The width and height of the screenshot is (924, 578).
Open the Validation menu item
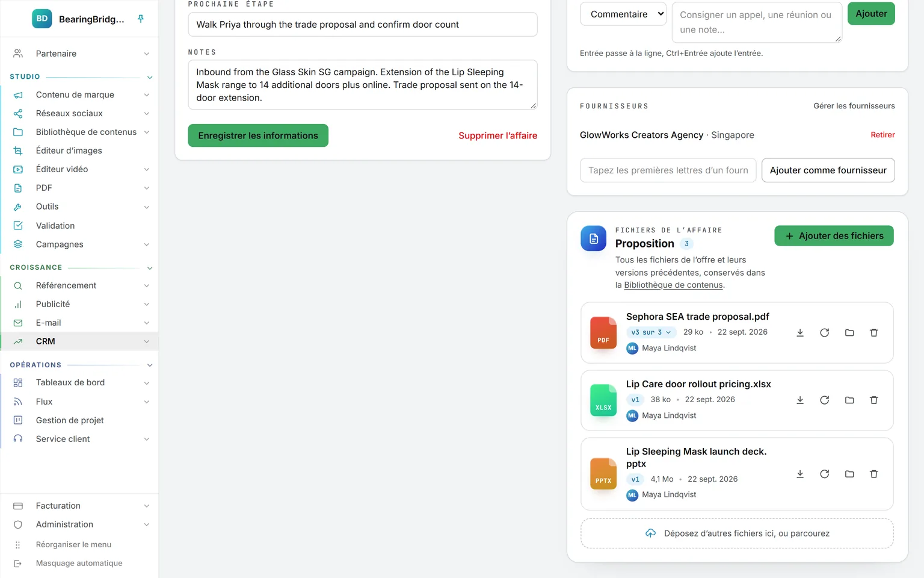click(x=80, y=226)
